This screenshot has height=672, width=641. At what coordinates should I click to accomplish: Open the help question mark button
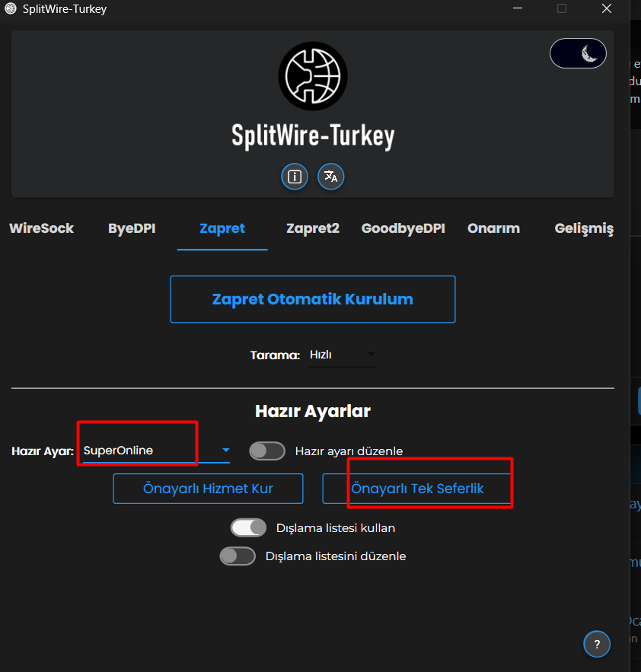pyautogui.click(x=597, y=644)
